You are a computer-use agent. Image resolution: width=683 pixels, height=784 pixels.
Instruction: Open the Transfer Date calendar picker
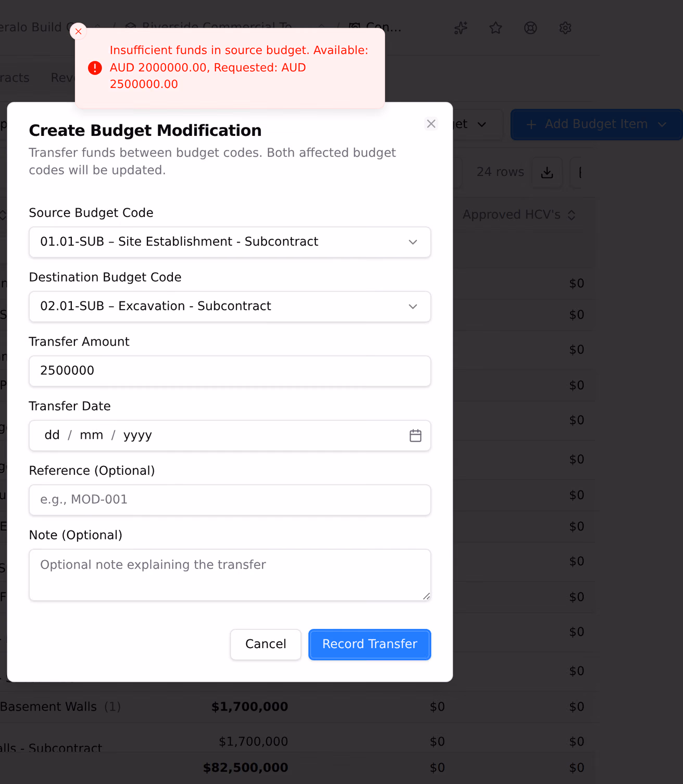coord(415,436)
